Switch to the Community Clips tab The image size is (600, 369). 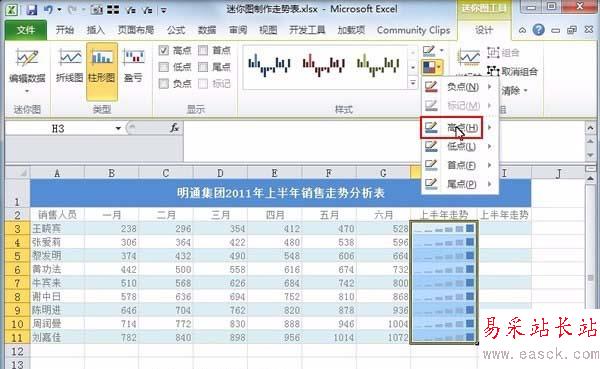[413, 30]
